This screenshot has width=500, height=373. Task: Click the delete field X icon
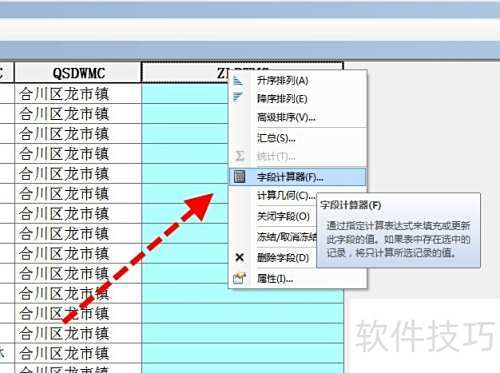(x=239, y=257)
